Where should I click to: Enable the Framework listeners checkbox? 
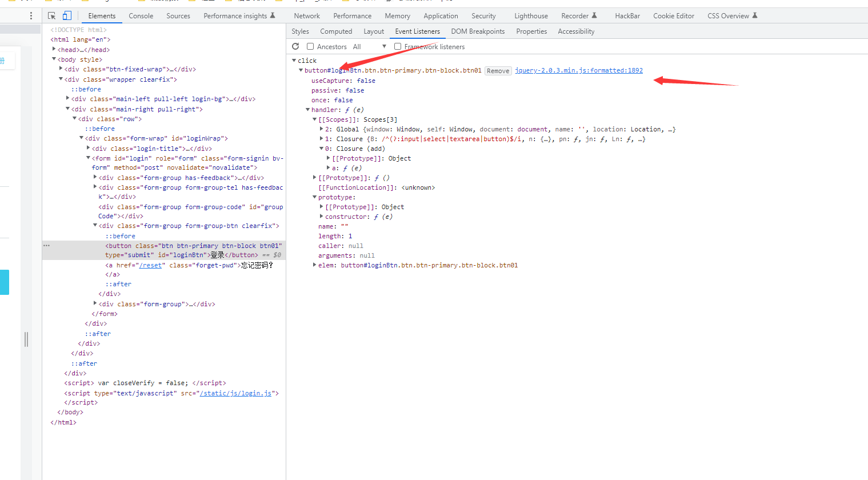398,46
